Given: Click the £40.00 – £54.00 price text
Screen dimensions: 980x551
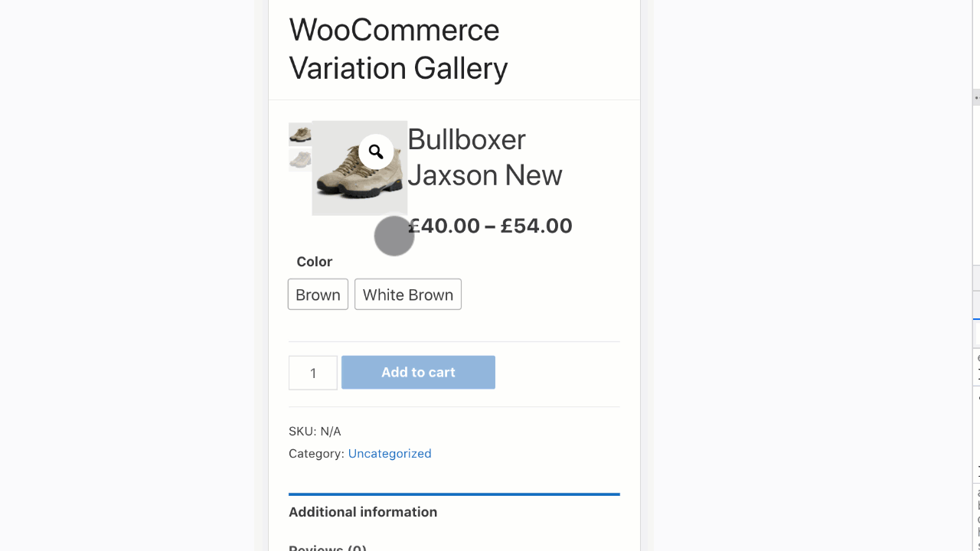Looking at the screenshot, I should (491, 226).
